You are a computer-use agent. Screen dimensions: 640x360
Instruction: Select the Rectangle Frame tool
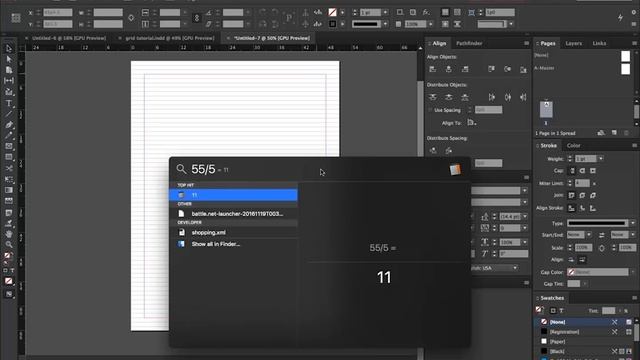click(9, 146)
